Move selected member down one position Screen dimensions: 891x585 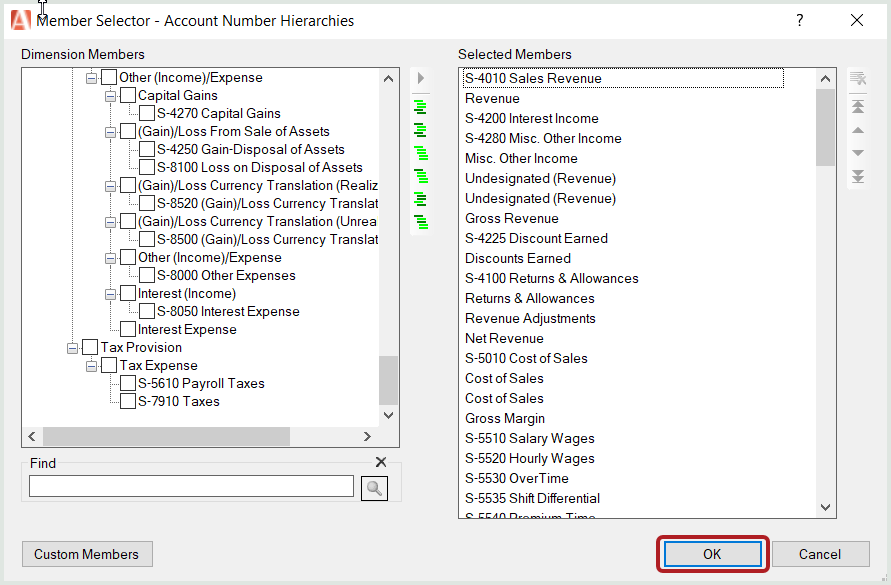coord(858,153)
